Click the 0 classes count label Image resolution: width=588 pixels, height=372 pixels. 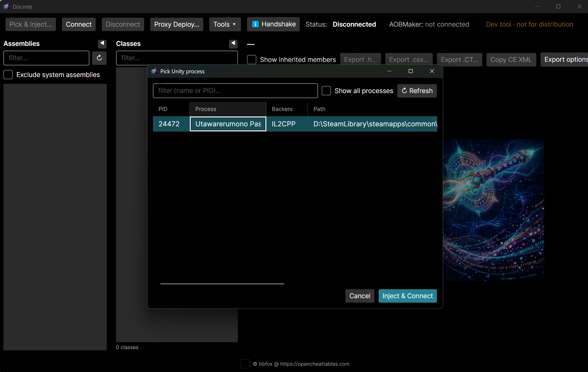tap(127, 347)
